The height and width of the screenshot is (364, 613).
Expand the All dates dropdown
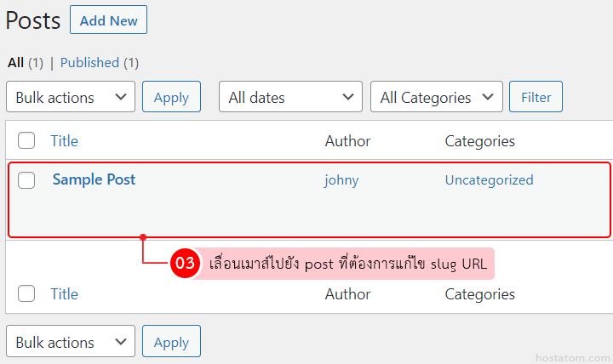tap(290, 97)
